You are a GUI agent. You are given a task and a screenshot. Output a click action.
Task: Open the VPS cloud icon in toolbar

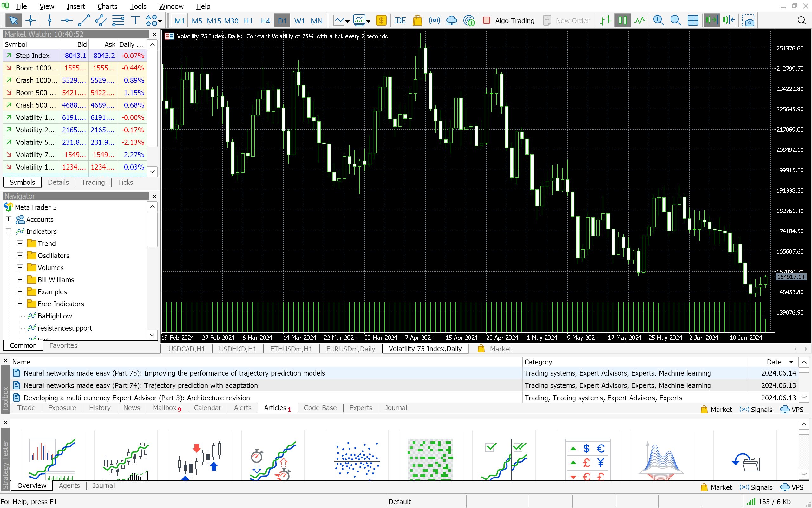pyautogui.click(x=451, y=21)
